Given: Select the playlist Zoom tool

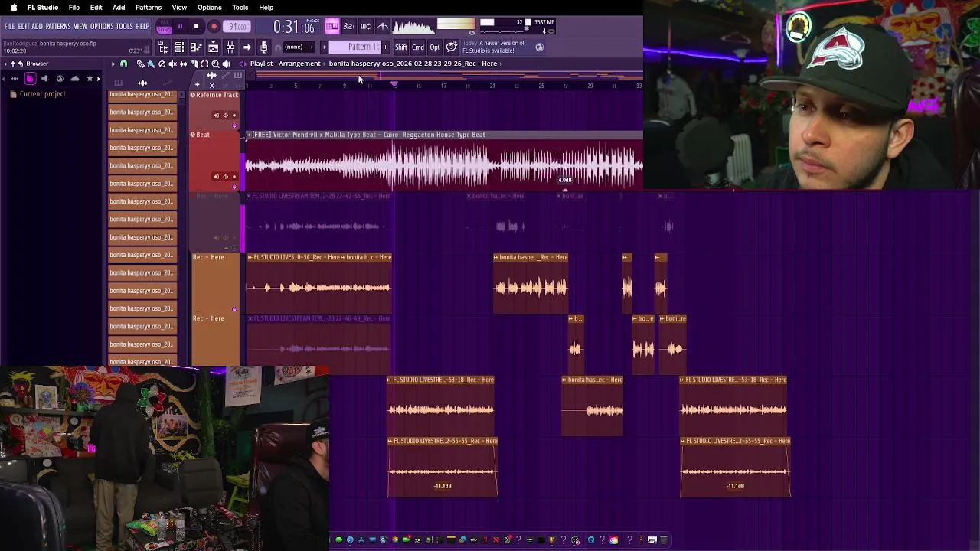Looking at the screenshot, I should coord(215,64).
